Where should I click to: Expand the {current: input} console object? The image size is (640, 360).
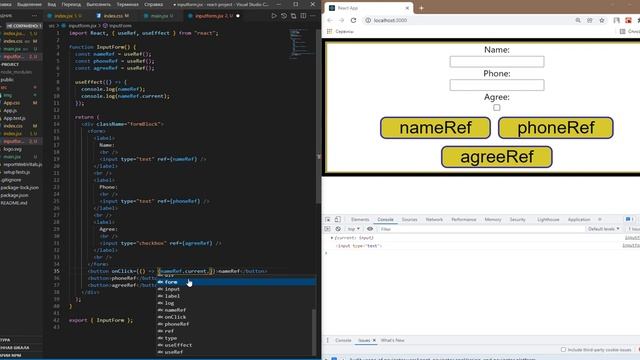click(332, 238)
